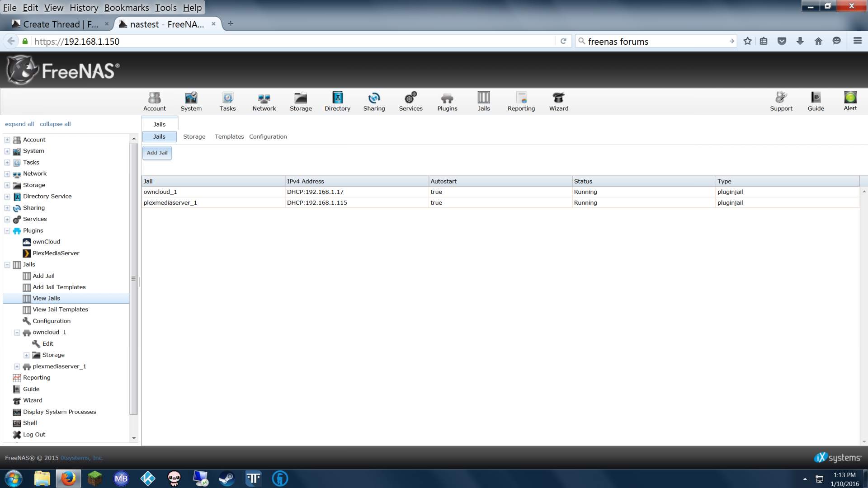This screenshot has width=868, height=488.
Task: Click the URL address bar
Action: coord(294,41)
